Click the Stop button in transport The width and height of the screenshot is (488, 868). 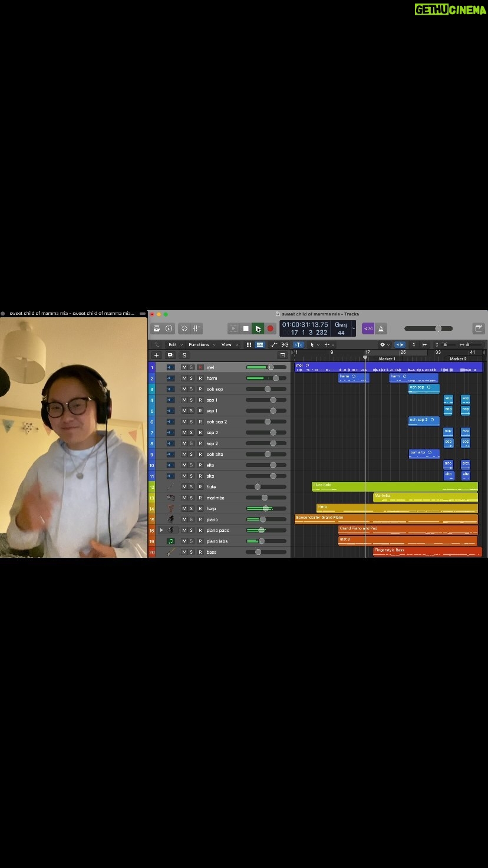pyautogui.click(x=246, y=328)
